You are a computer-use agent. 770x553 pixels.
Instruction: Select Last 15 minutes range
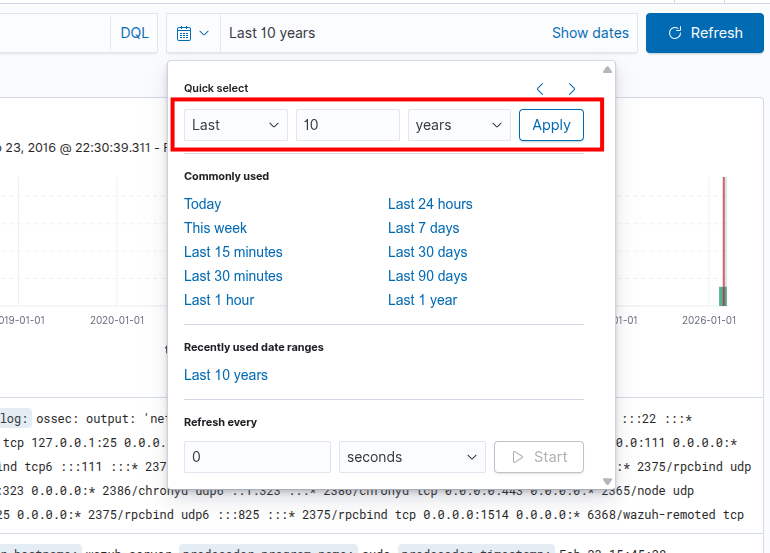pos(233,252)
